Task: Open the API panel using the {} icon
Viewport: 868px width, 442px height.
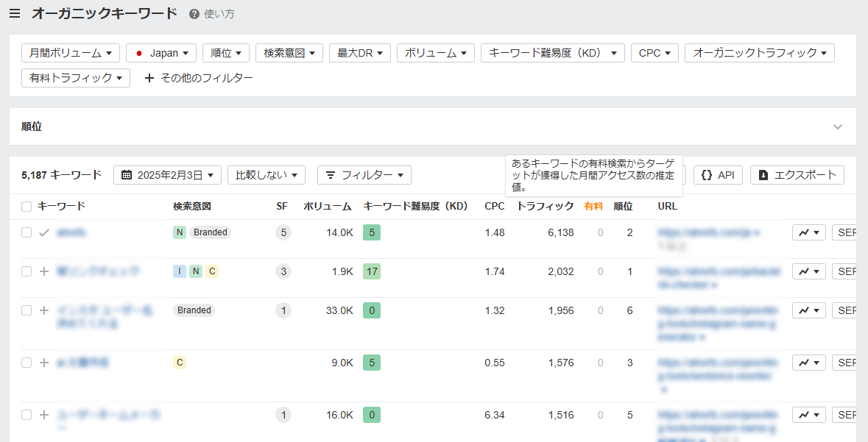Action: (x=708, y=174)
